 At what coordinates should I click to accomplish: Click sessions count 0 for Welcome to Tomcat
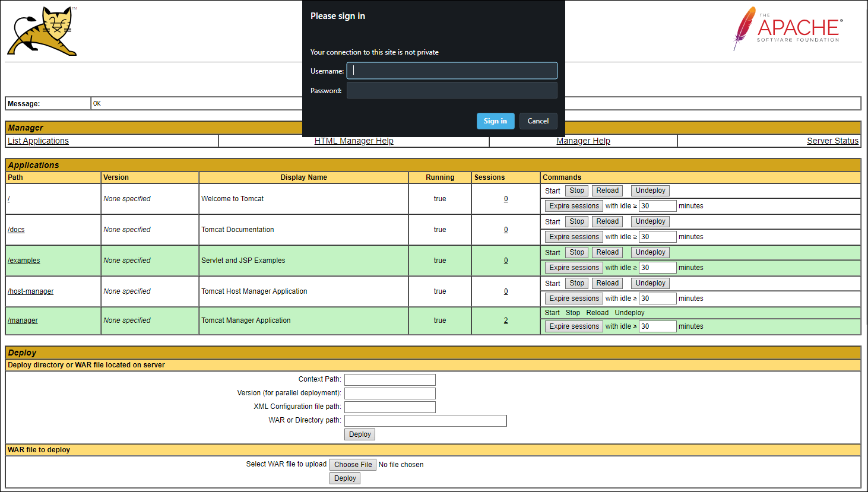[x=506, y=199]
